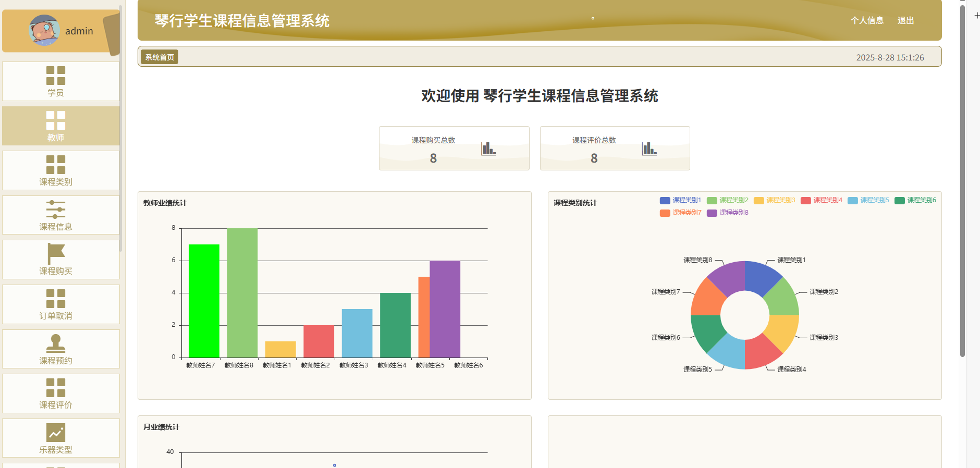Screen dimensions: 980x468
Task: Click yellow 课程类别3 donut slice
Action: coord(783,331)
